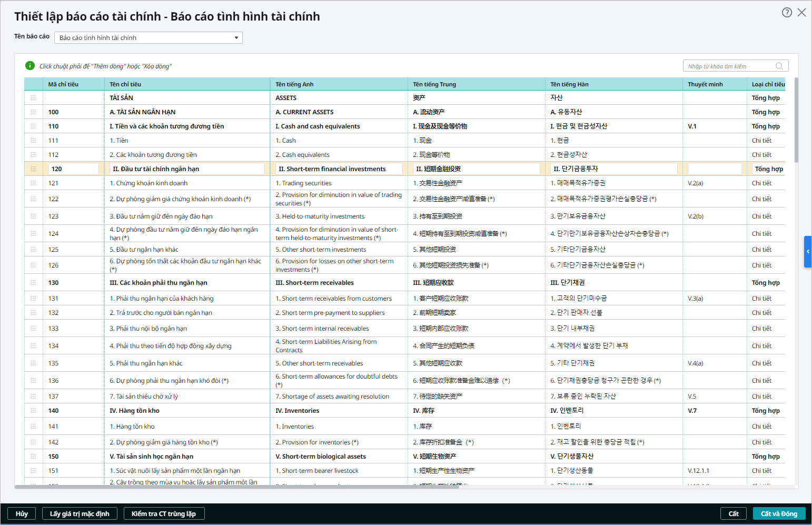
Task: Click the keyword search input field
Action: coord(728,66)
